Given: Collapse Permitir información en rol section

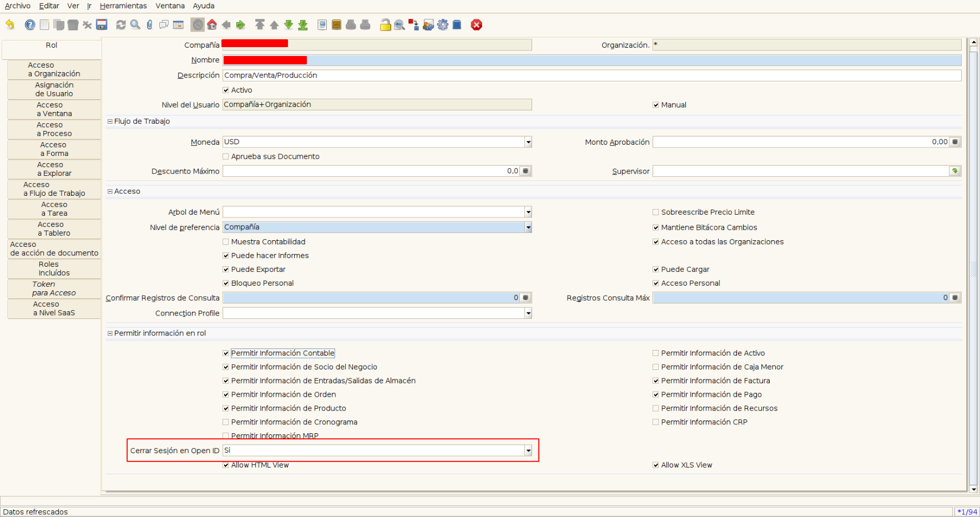Looking at the screenshot, I should click(x=110, y=333).
